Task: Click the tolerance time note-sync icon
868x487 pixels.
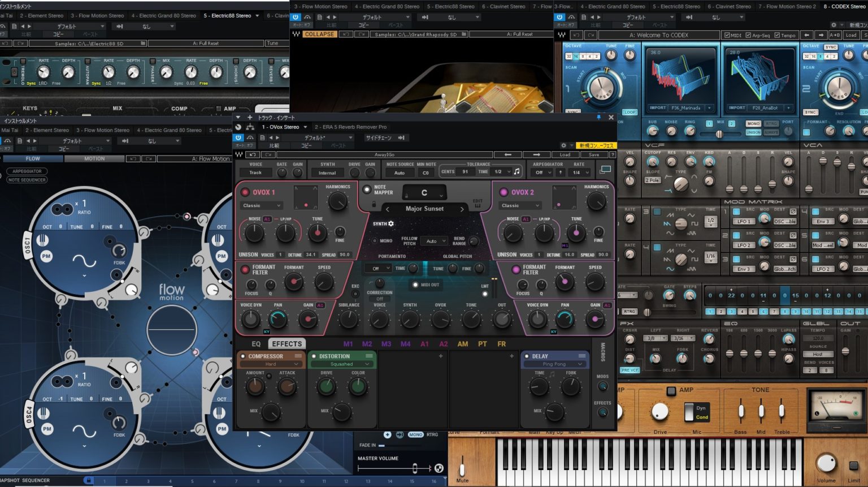Action: [x=517, y=171]
